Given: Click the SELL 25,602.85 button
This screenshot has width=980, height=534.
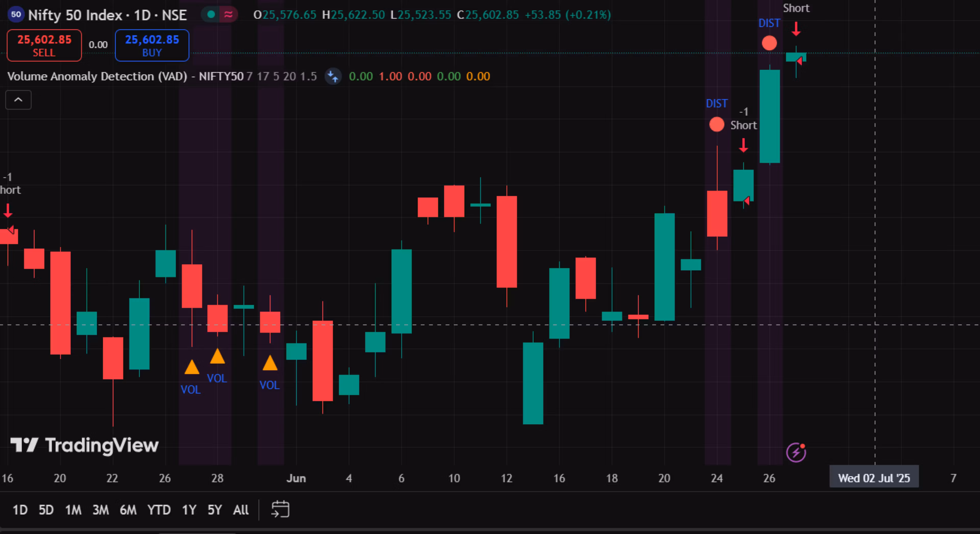Looking at the screenshot, I should 44,45.
